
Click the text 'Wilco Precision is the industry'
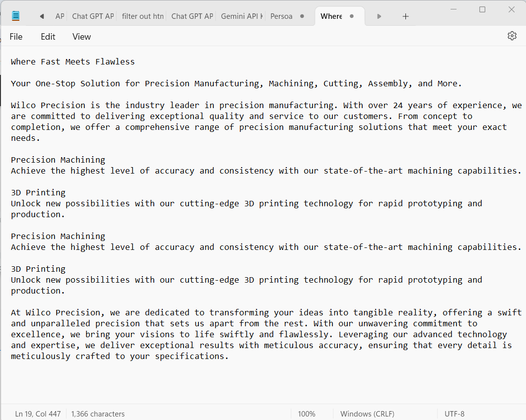(88, 105)
